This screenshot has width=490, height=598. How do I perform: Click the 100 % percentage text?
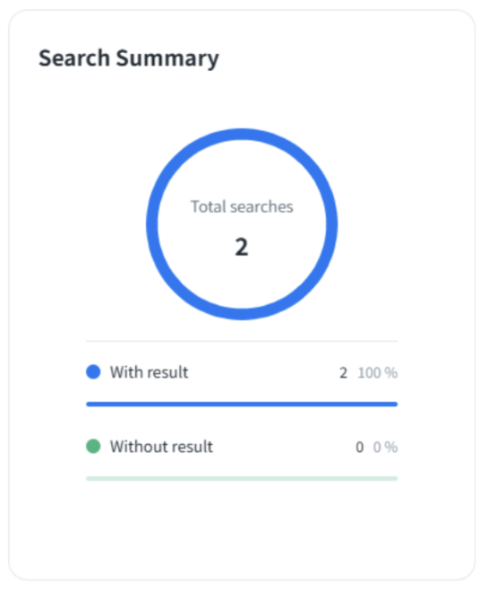point(378,373)
